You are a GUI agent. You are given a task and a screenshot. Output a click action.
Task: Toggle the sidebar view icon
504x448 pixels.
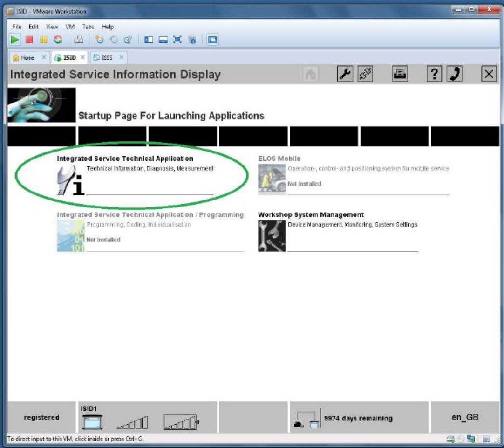(x=149, y=40)
